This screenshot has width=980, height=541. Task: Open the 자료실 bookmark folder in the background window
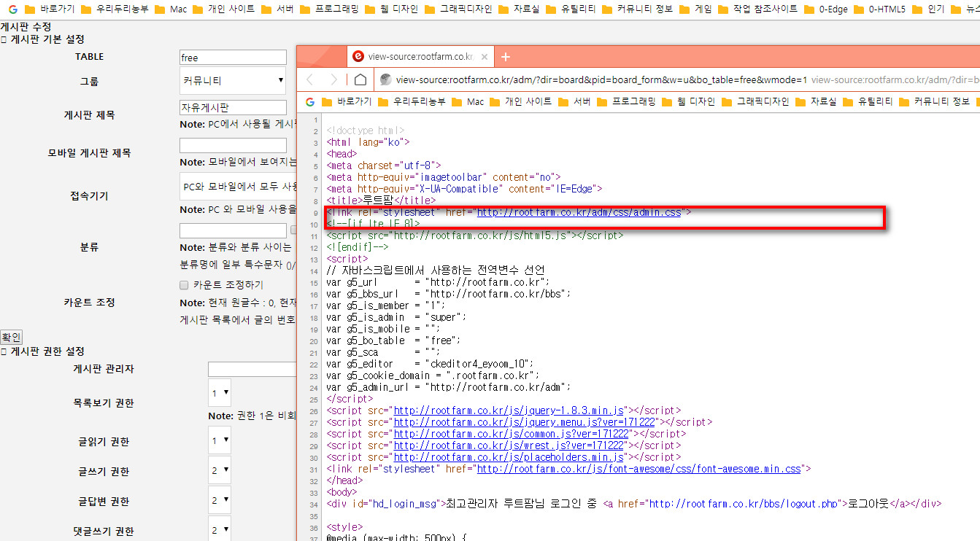pyautogui.click(x=517, y=9)
